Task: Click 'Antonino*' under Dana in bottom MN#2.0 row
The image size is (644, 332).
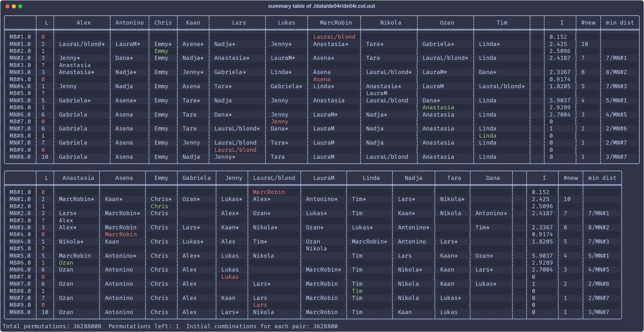Action: click(x=491, y=213)
